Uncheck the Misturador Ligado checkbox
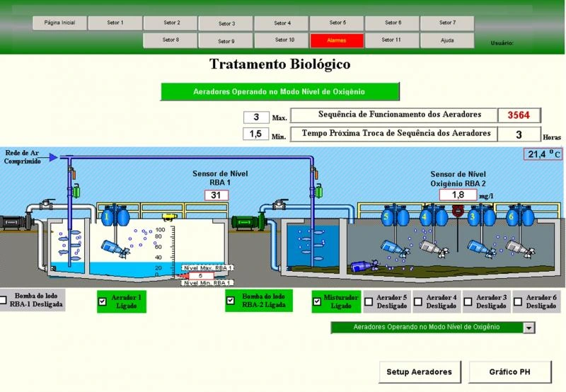 pos(318,301)
